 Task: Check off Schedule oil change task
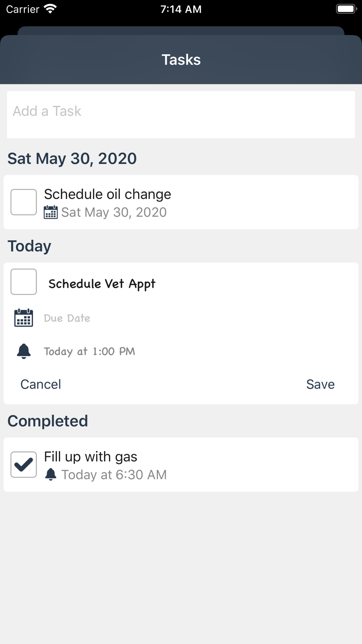pyautogui.click(x=24, y=202)
